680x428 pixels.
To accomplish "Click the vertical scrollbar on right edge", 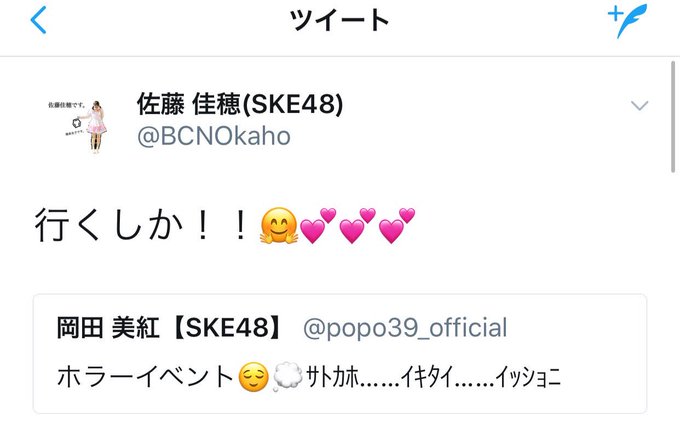I will (673, 117).
